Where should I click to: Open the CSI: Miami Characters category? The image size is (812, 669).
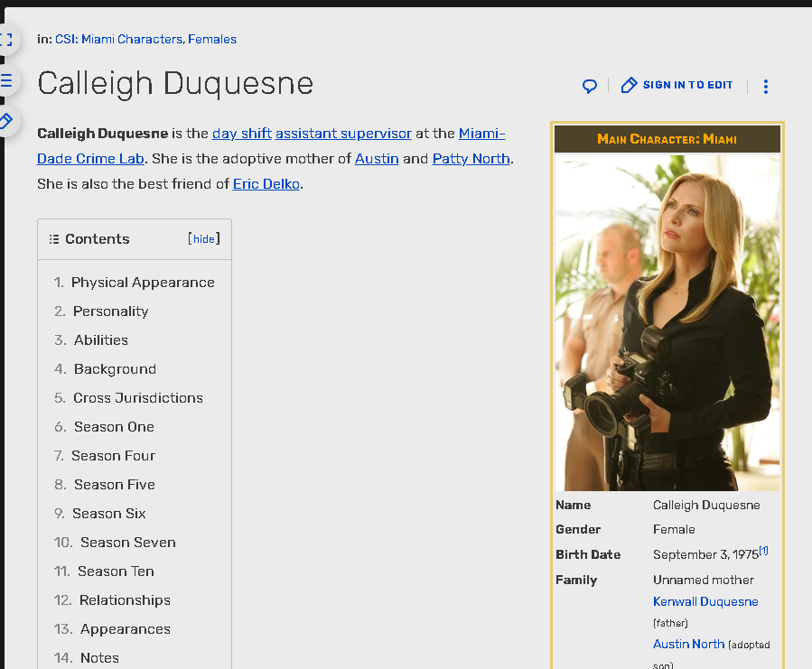[x=118, y=40]
